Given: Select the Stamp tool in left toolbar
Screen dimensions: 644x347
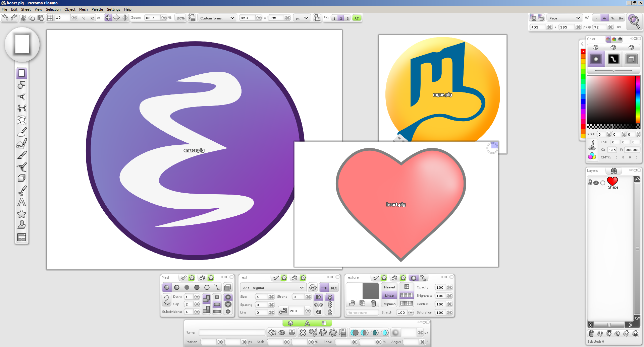Looking at the screenshot, I should click(x=21, y=225).
